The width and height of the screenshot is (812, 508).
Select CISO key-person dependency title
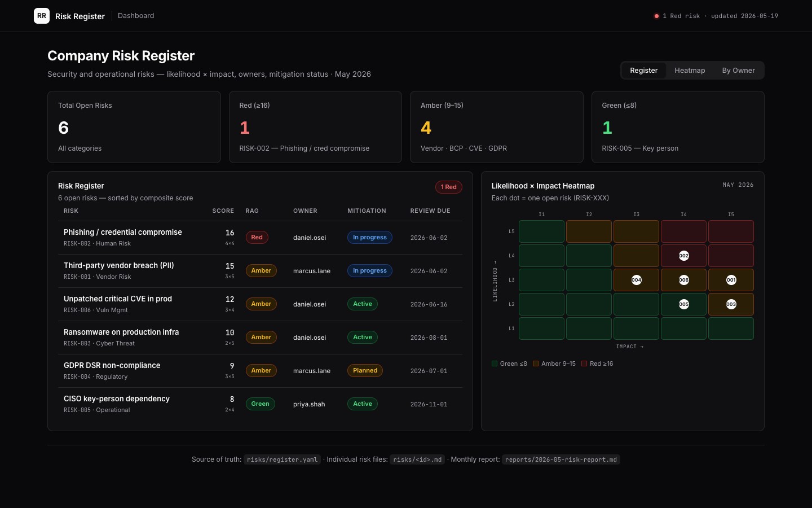click(x=117, y=398)
